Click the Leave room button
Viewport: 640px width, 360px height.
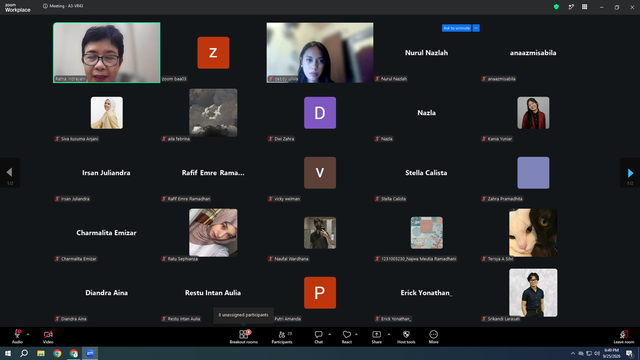coord(624,337)
